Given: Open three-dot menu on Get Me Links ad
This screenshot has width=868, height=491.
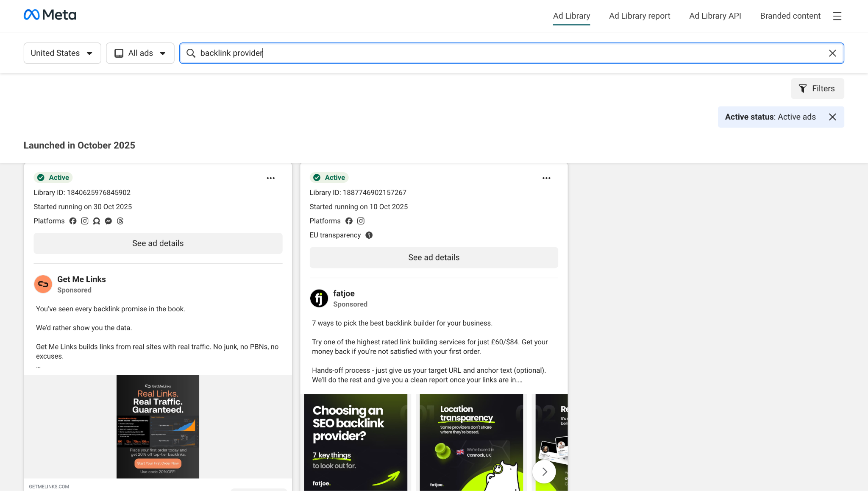Looking at the screenshot, I should tap(271, 178).
